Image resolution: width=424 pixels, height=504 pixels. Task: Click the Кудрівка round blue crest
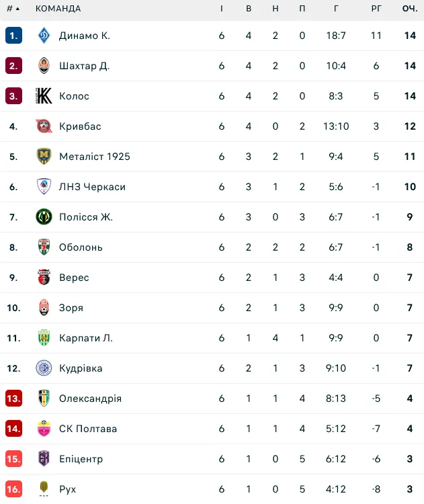point(44,368)
